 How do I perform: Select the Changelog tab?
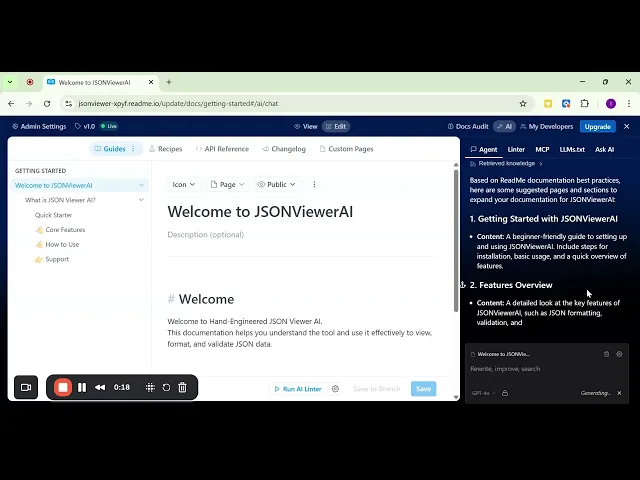pyautogui.click(x=284, y=149)
